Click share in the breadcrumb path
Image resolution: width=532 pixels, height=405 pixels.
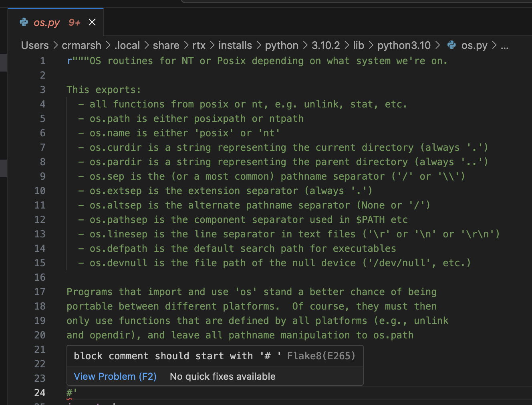tap(166, 45)
